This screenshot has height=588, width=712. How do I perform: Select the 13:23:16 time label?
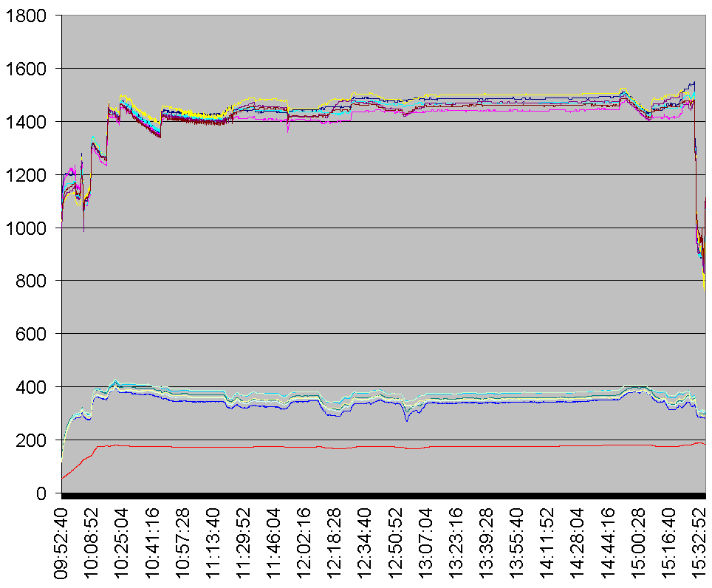coord(456,544)
